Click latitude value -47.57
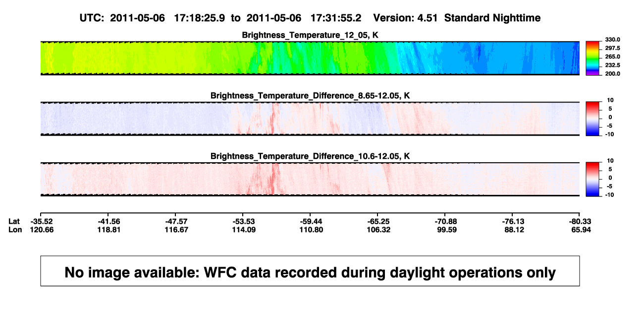 click(175, 221)
